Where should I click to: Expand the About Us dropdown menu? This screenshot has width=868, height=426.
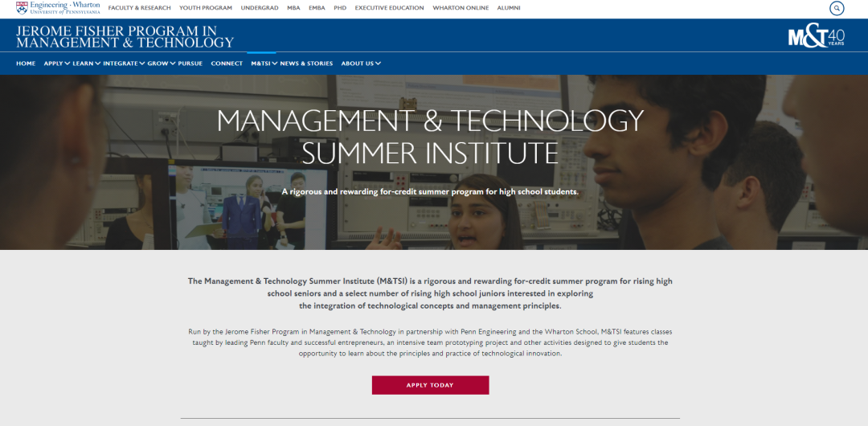(x=361, y=63)
